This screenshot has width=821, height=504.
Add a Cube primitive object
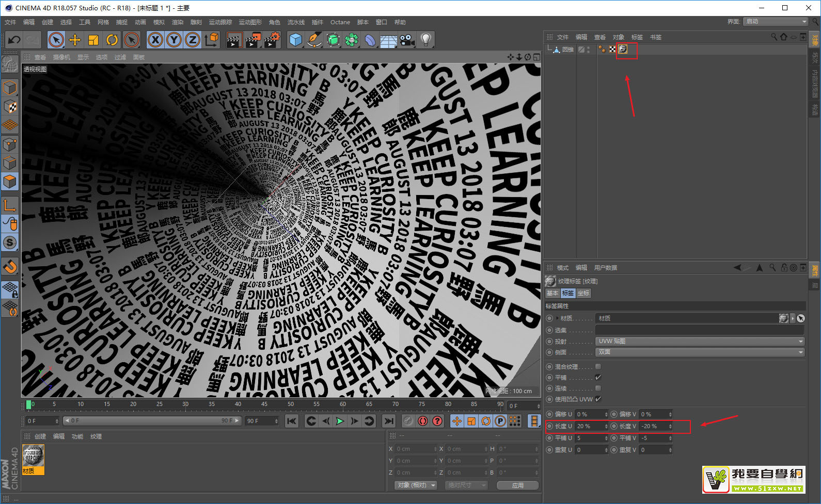296,40
